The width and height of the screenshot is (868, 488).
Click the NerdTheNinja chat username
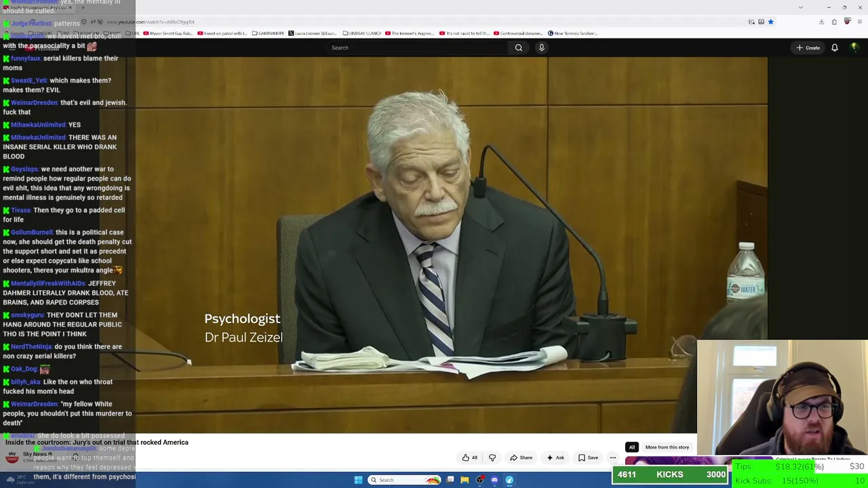(x=31, y=347)
